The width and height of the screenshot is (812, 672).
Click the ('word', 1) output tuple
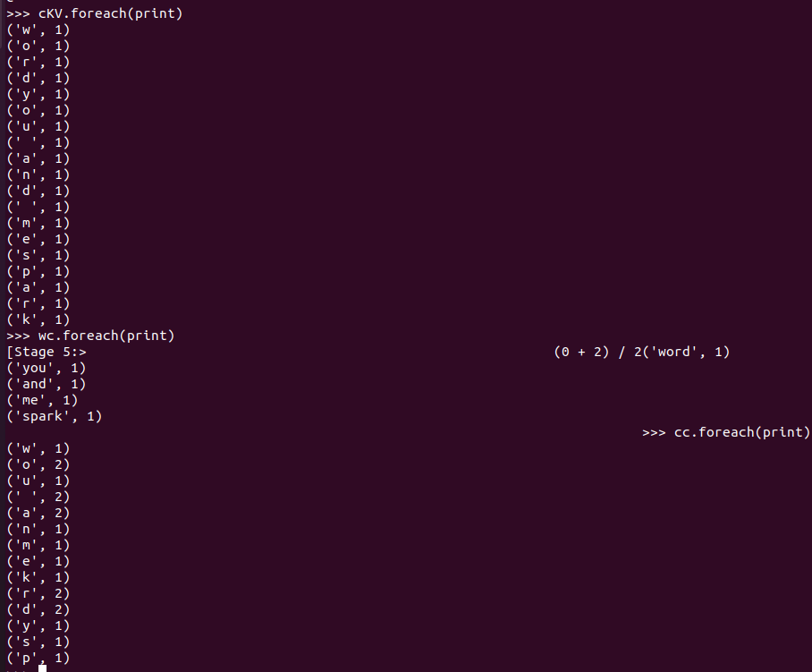point(690,352)
